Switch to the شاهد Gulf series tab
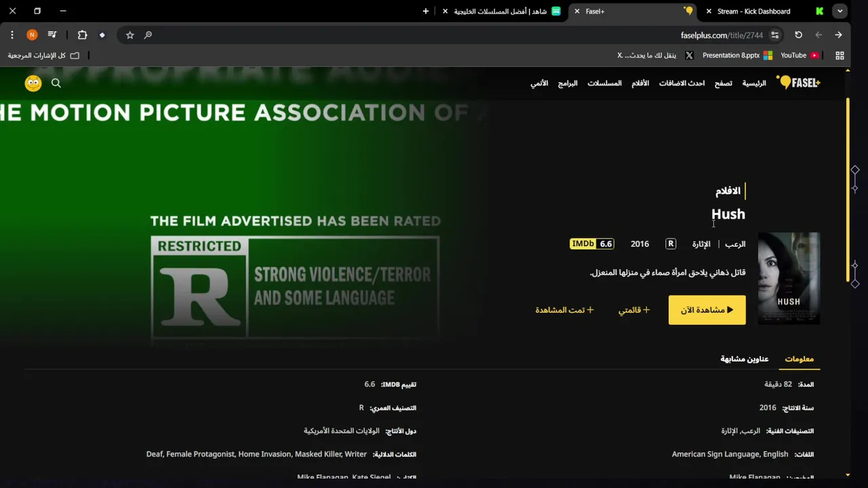The height and width of the screenshot is (488, 868). (x=502, y=11)
